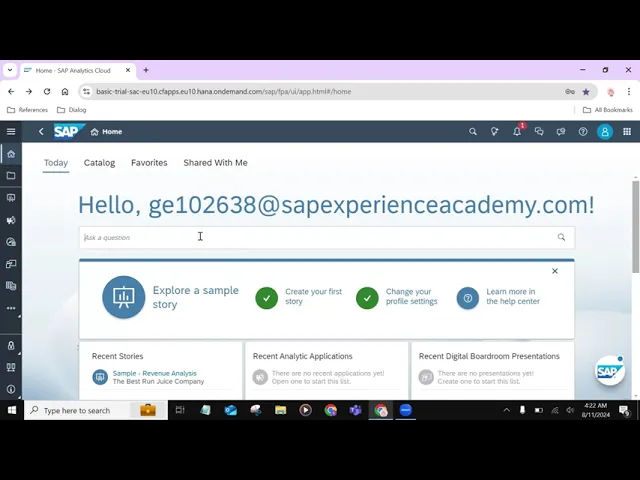Click the header search magnifier icon
Screen dimensions: 640x480
coord(473,131)
